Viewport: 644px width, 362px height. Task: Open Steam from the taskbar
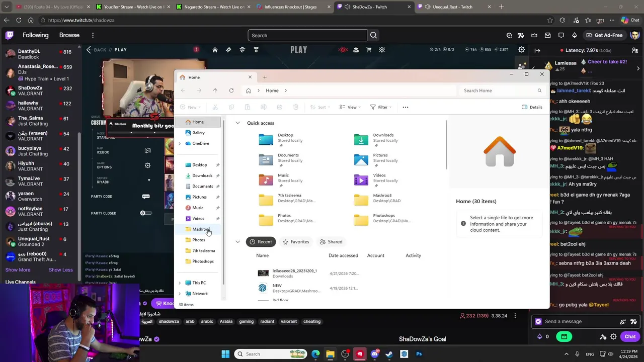(389, 354)
